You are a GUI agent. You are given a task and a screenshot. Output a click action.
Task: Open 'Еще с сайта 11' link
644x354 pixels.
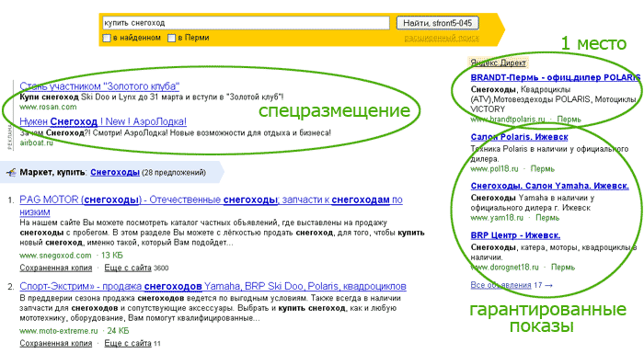coord(132,343)
